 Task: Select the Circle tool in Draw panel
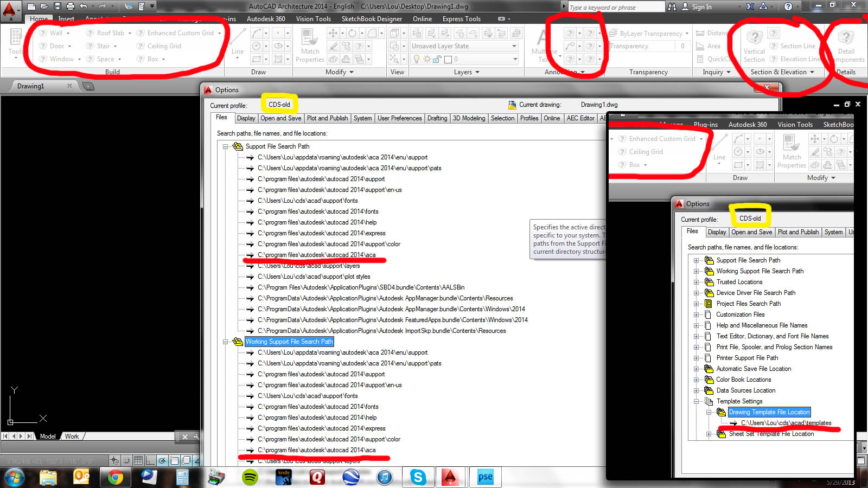tap(257, 46)
